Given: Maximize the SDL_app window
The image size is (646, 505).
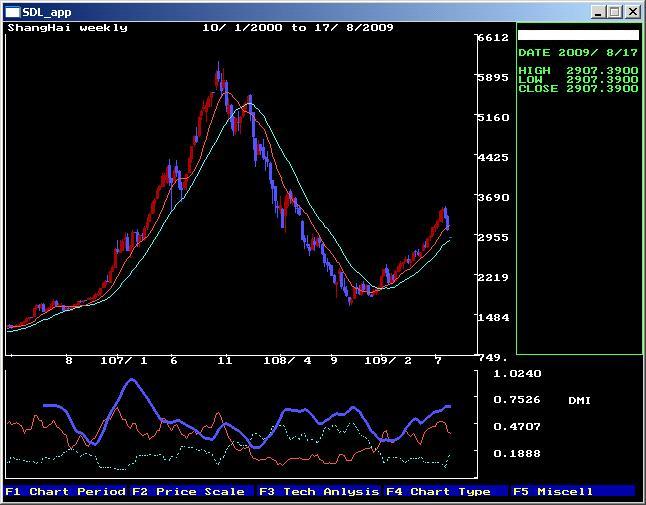Looking at the screenshot, I should pyautogui.click(x=615, y=12).
